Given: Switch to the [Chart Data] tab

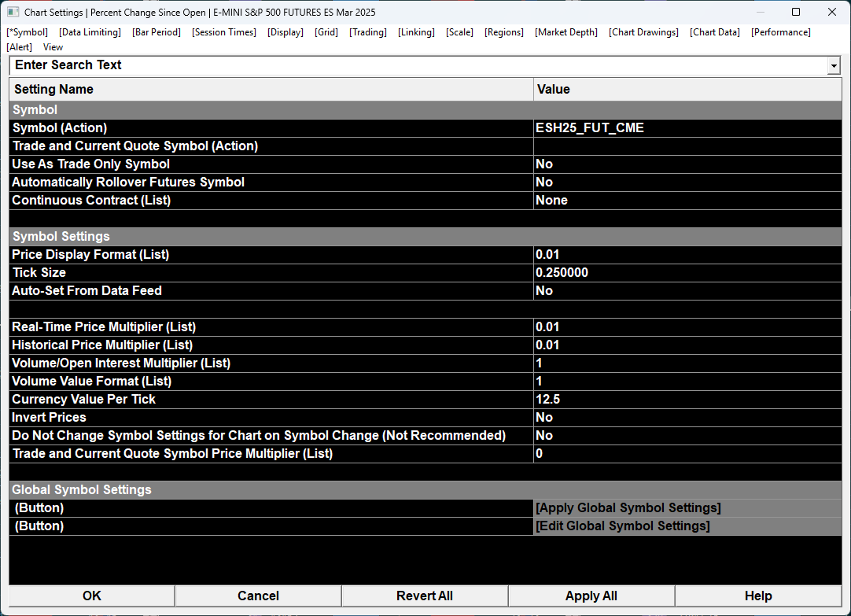Looking at the screenshot, I should pyautogui.click(x=715, y=32).
